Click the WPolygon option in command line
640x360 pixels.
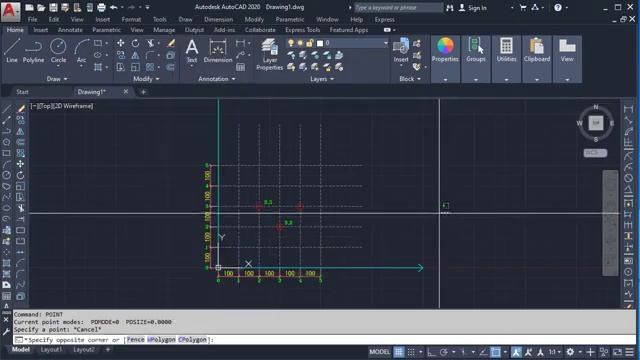tap(162, 340)
